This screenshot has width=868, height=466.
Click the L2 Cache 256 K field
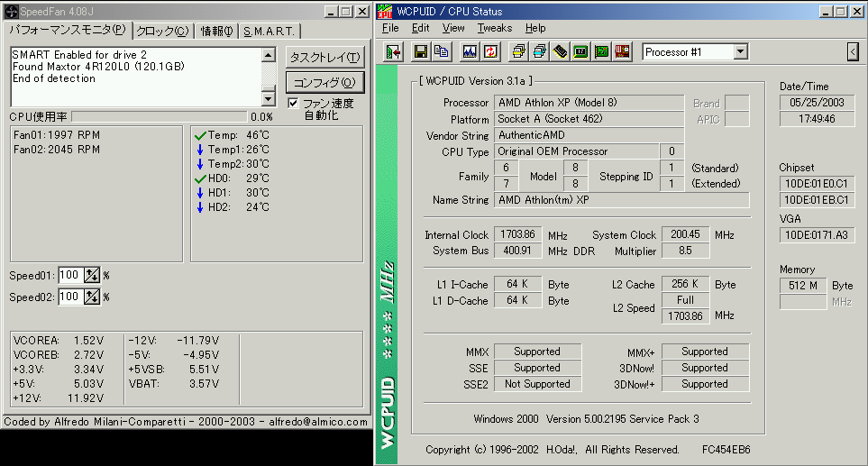click(x=685, y=284)
